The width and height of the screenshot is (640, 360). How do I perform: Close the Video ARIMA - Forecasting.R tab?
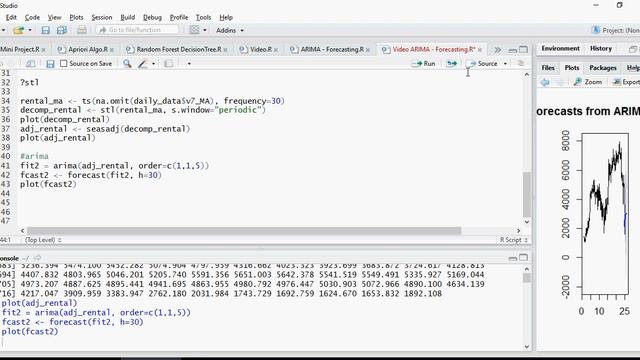pyautogui.click(x=480, y=50)
